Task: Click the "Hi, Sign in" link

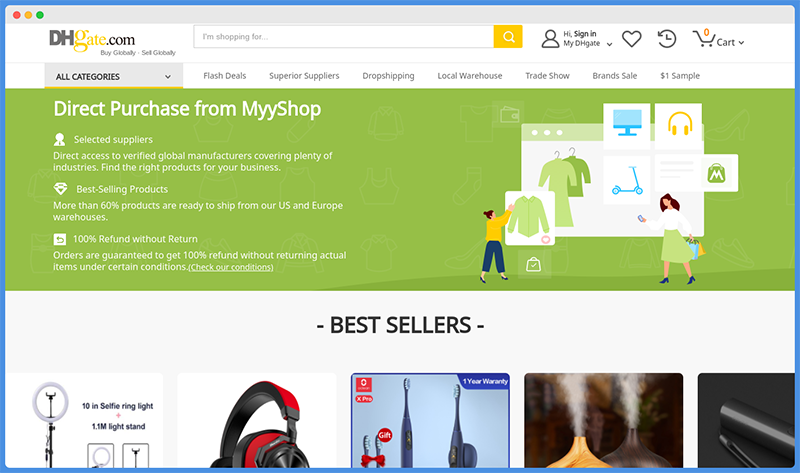Action: click(x=580, y=34)
